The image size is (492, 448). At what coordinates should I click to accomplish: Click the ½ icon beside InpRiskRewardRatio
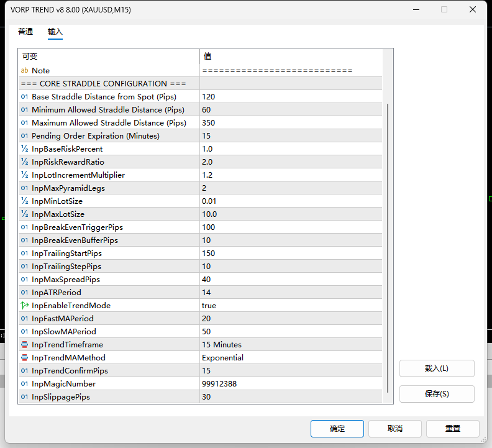pos(24,162)
